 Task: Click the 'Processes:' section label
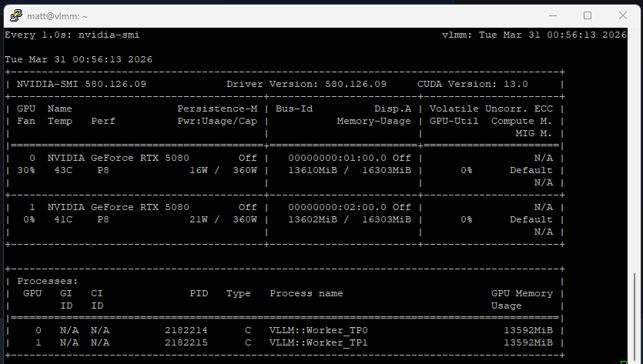48,281
